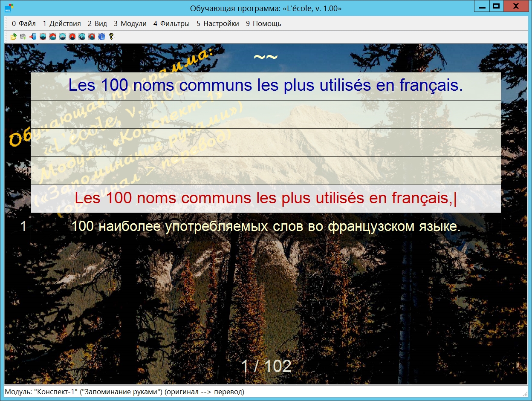This screenshot has height=401, width=532.
Task: Open the 2-Вид menu
Action: [97, 24]
